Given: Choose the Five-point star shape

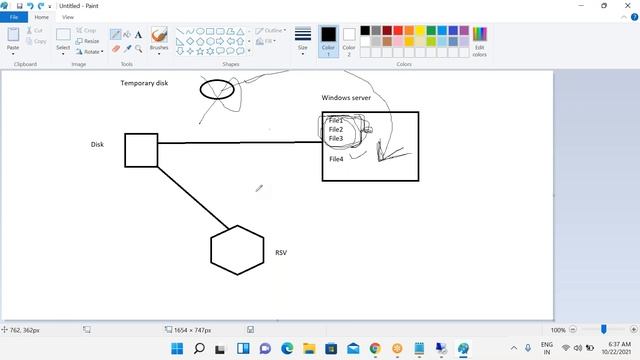Looking at the screenshot, I should point(200,51).
